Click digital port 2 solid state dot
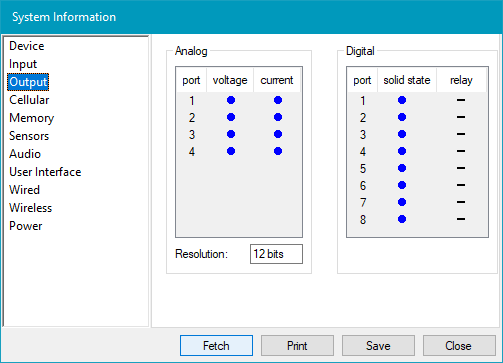 coord(402,117)
